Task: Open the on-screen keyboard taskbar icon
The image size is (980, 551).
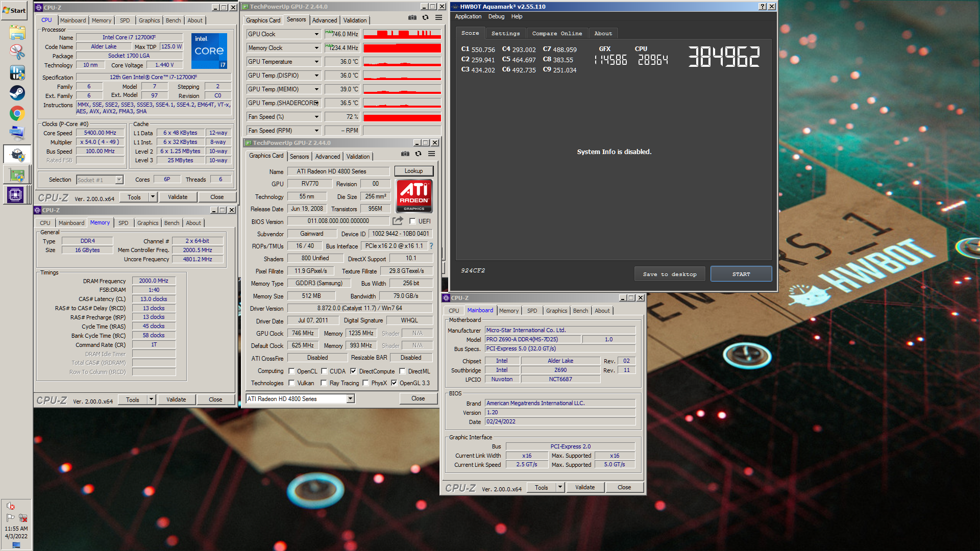Action: (17, 134)
